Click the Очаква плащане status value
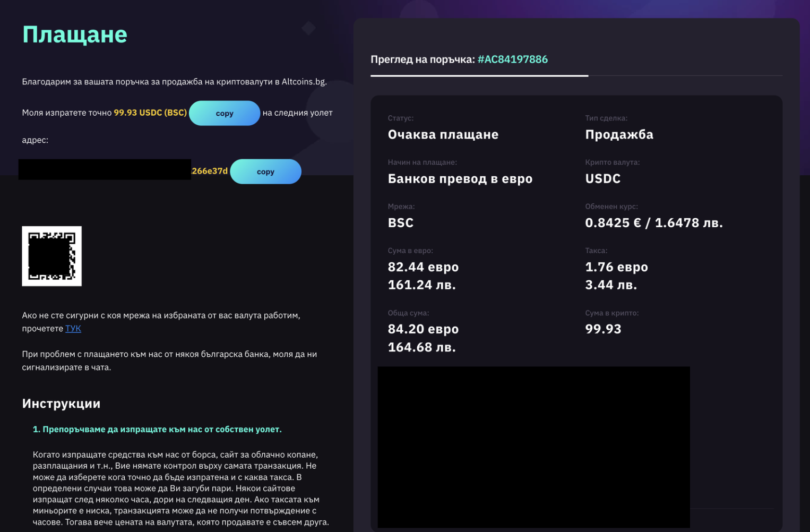The height and width of the screenshot is (532, 810). click(443, 134)
